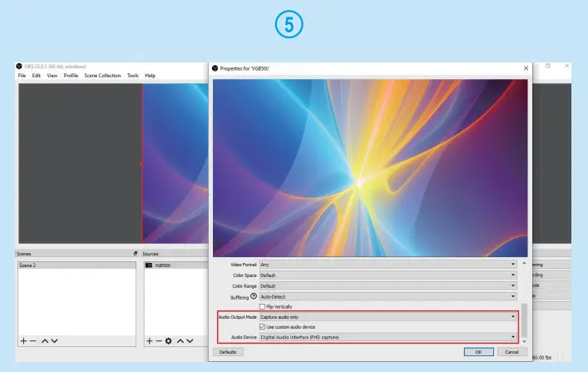Open the Help menu

click(150, 76)
